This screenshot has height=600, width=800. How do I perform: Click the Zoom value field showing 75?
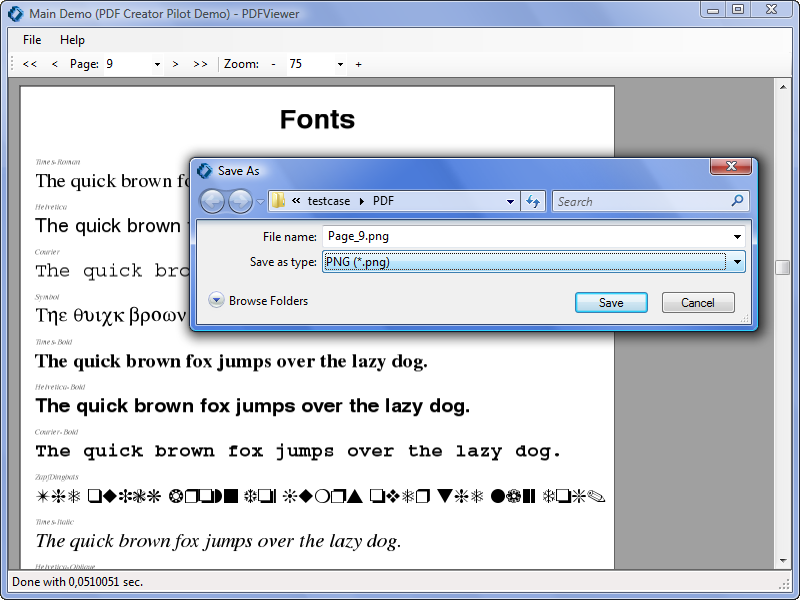[x=311, y=64]
